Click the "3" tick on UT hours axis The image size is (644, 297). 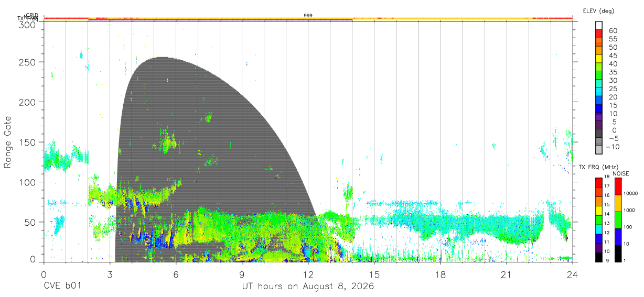tap(110, 274)
